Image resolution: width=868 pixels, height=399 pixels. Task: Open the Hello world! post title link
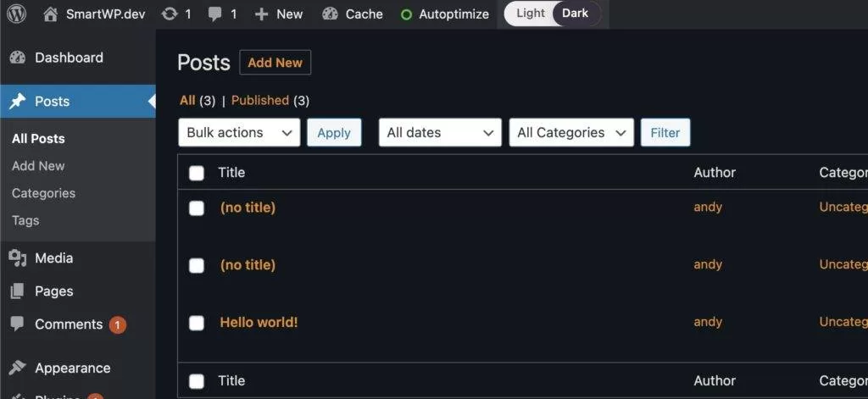point(259,322)
